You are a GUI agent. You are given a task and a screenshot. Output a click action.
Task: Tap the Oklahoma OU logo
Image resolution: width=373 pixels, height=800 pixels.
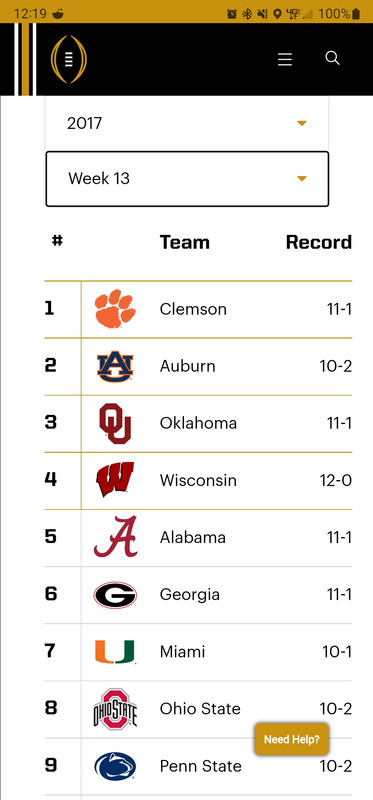point(115,423)
